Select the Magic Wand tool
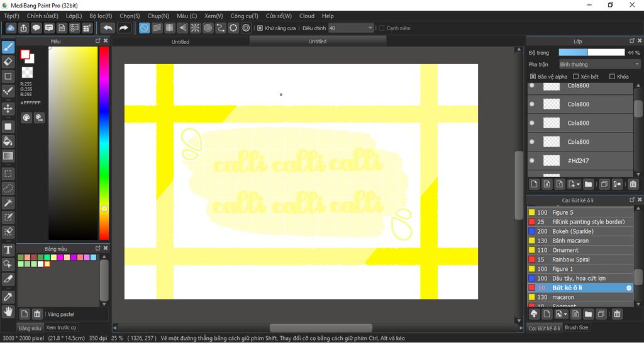The width and height of the screenshot is (644, 343). click(8, 203)
